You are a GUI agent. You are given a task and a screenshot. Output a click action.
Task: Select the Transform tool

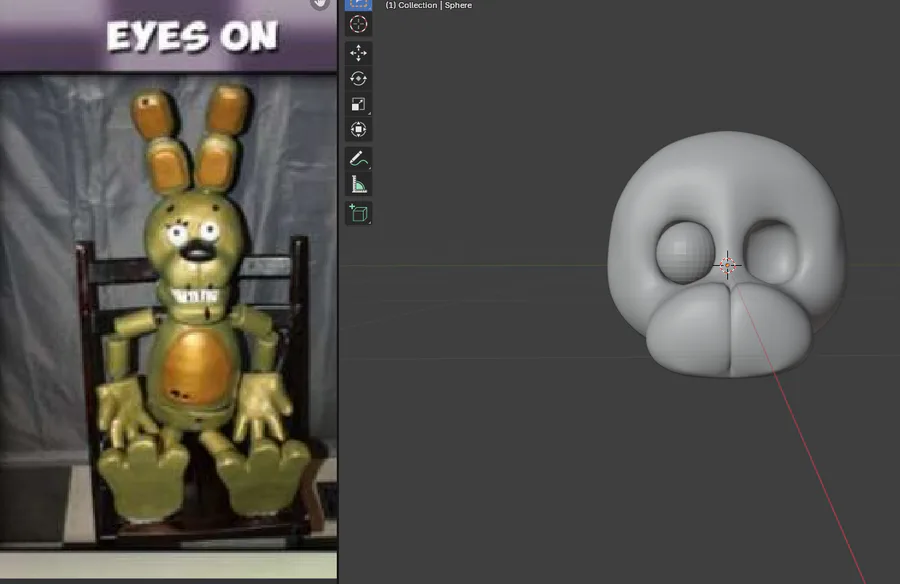(x=358, y=129)
